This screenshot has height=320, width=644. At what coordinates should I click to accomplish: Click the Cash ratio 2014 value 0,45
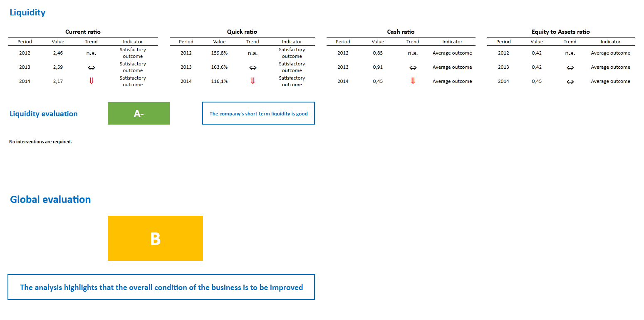coord(378,81)
